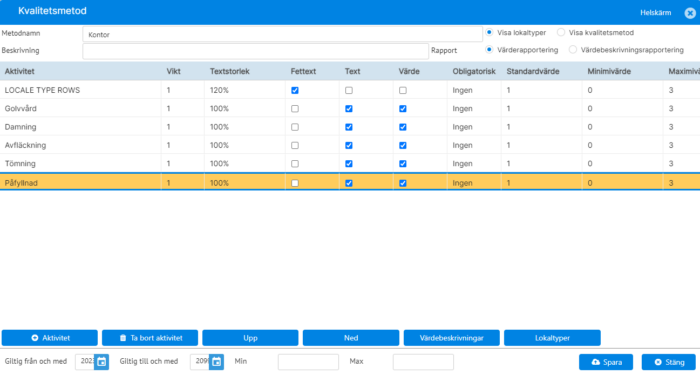Click Ta bort aktivitet button

150,338
